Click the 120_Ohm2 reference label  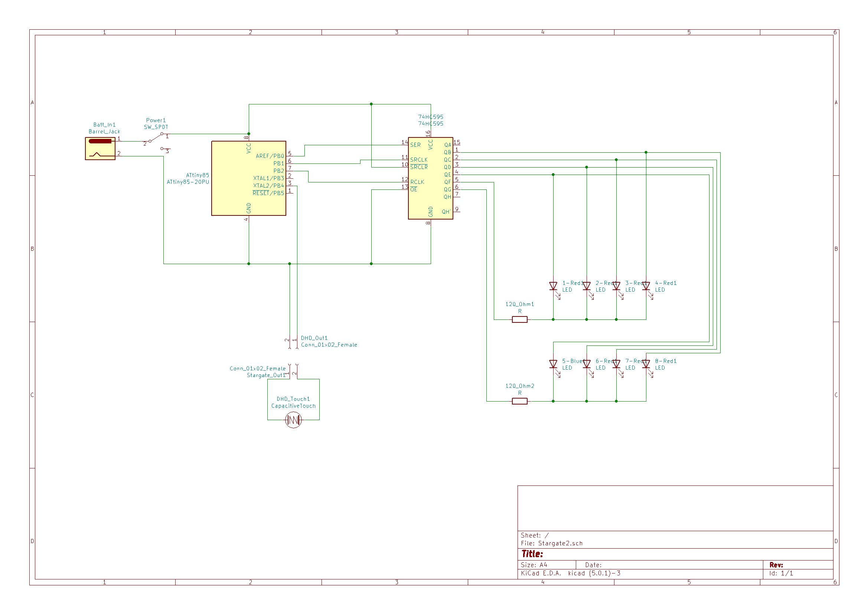coord(520,386)
